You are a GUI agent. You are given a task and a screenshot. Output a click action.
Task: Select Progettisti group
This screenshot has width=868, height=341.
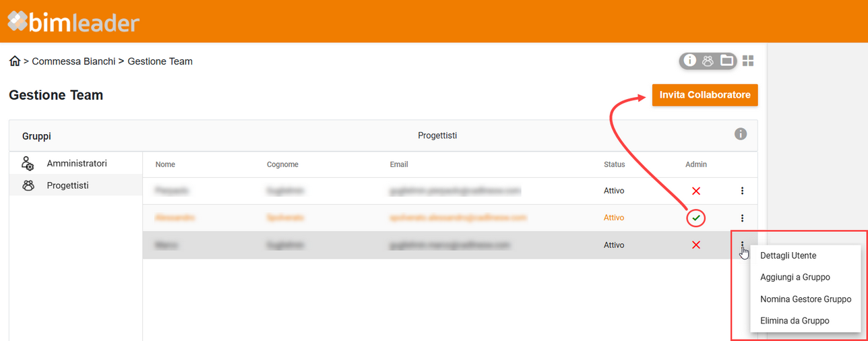(75, 185)
